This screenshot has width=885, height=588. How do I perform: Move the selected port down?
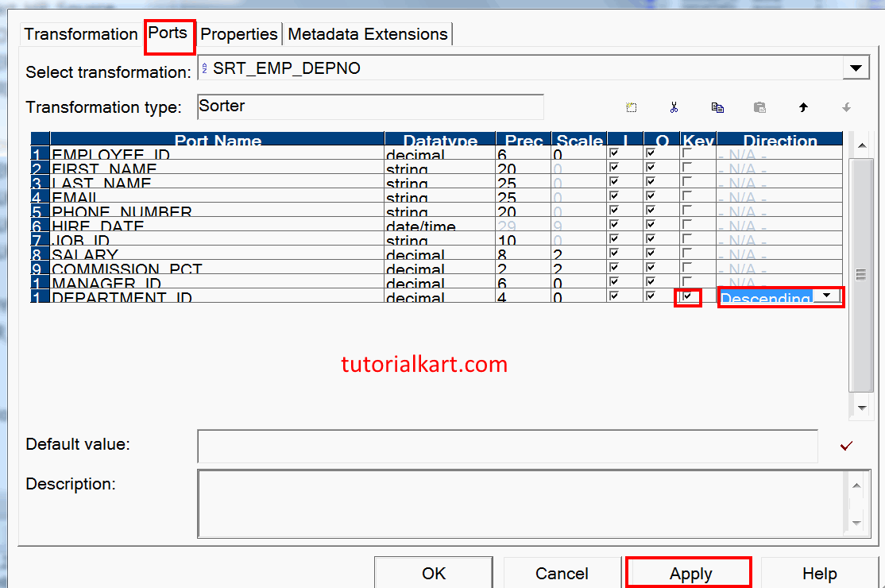(845, 107)
